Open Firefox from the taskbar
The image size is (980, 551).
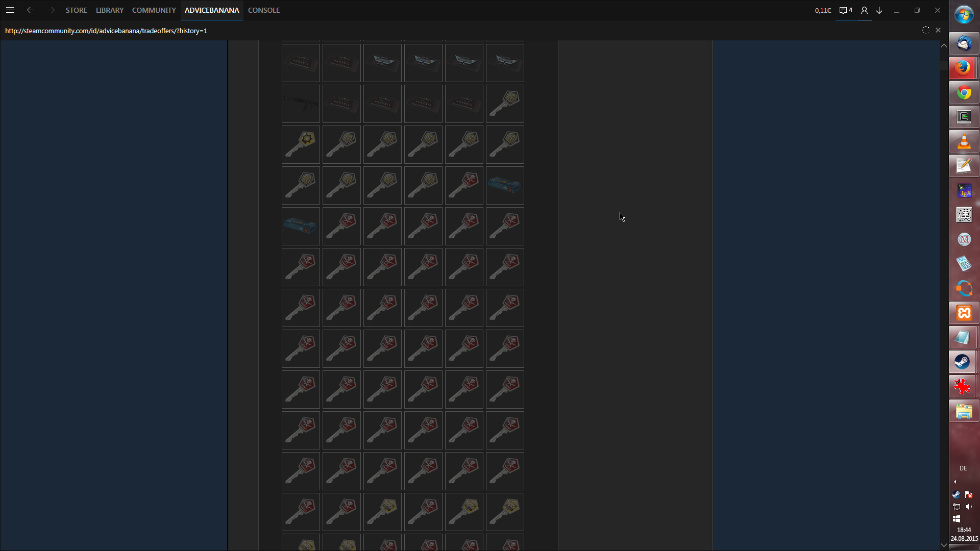click(x=964, y=68)
